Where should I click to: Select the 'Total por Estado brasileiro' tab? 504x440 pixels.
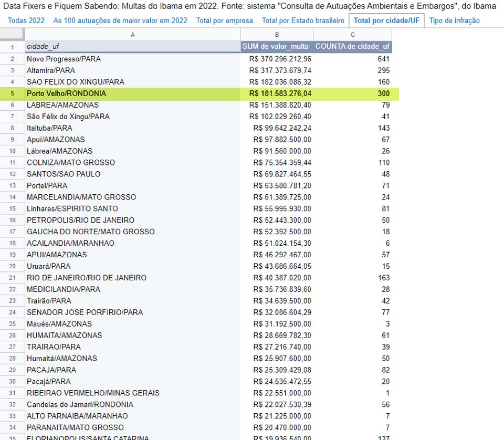(303, 20)
